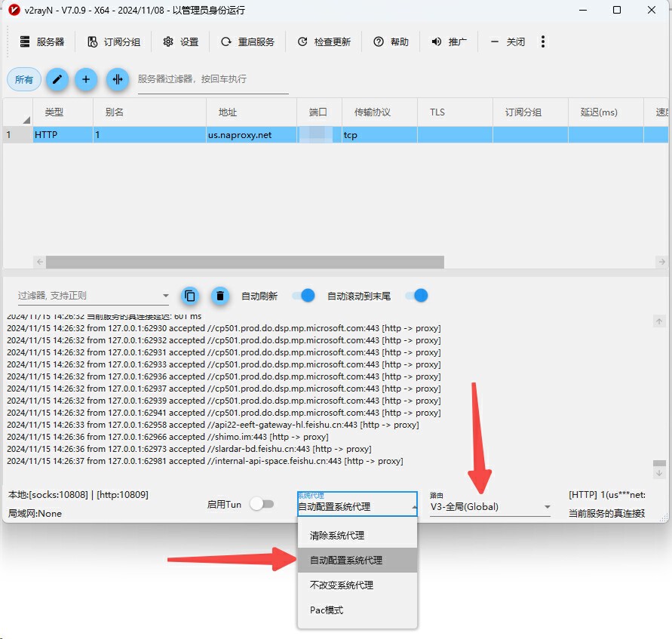
Task: Click the copy log icon button
Action: click(190, 296)
